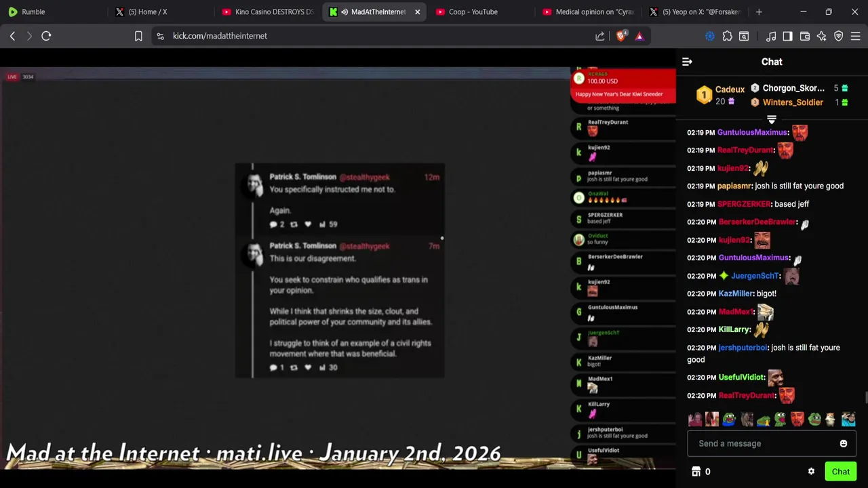Bookmark this page icon
Image resolution: width=868 pixels, height=488 pixels.
click(x=138, y=36)
